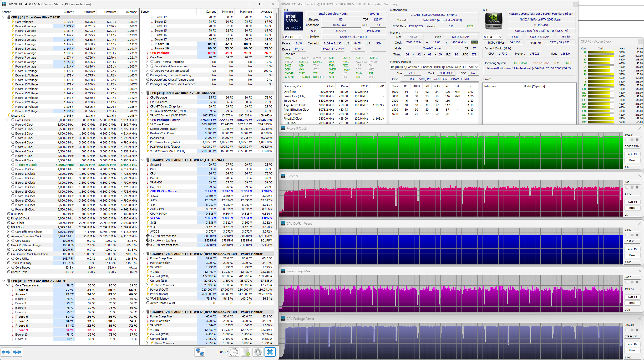Screen dimensions: 644x360
Task: Collapse the CPU Enhanced sensor group
Action: (x=143, y=93)
